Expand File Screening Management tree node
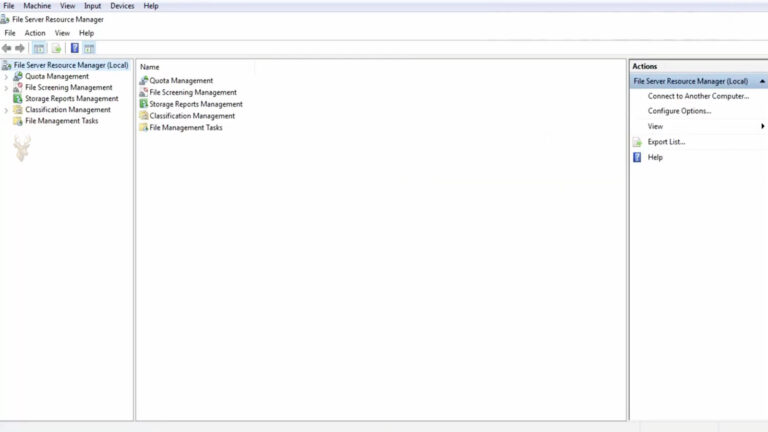 point(6,88)
